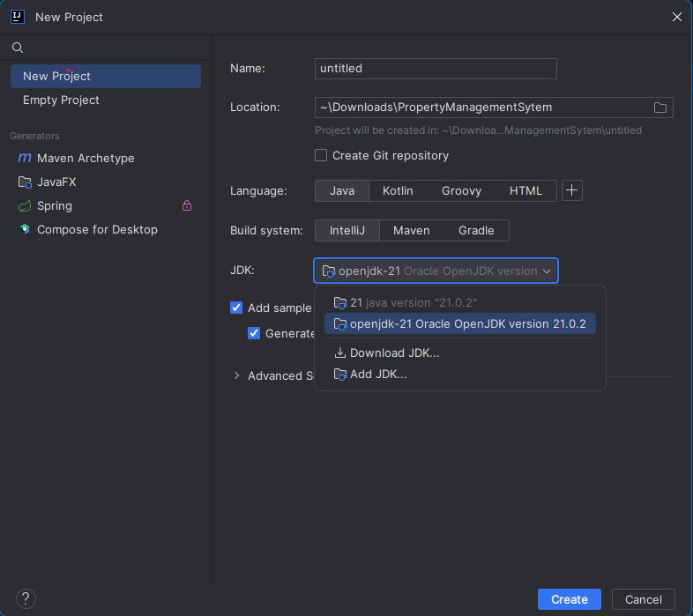Select Java as language
Image resolution: width=693 pixels, height=616 pixels.
coord(342,190)
